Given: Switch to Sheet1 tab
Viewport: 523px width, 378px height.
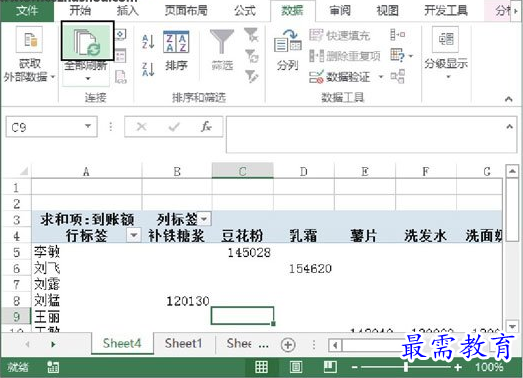Looking at the screenshot, I should click(x=183, y=343).
